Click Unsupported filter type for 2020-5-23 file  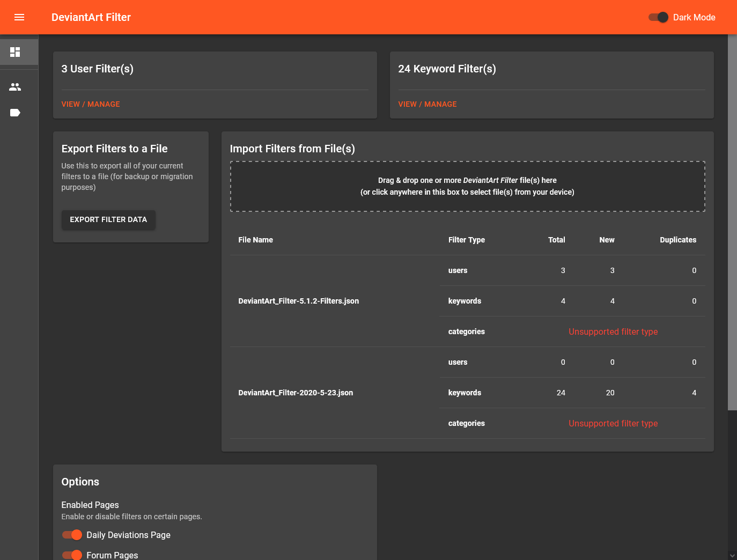pos(613,423)
